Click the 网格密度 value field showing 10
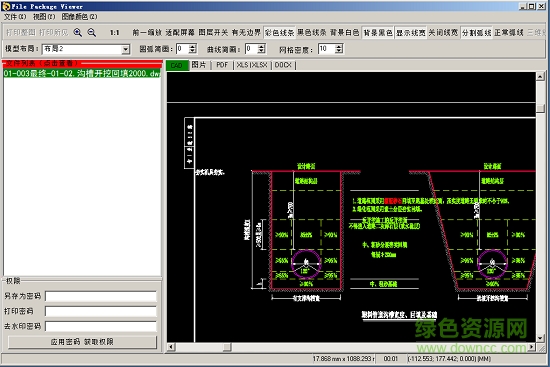The image size is (550, 367). coord(327,49)
